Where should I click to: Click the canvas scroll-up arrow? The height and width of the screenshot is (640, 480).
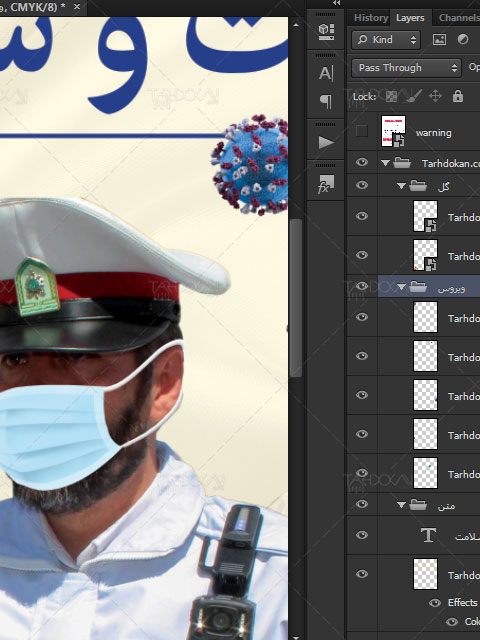[x=296, y=25]
